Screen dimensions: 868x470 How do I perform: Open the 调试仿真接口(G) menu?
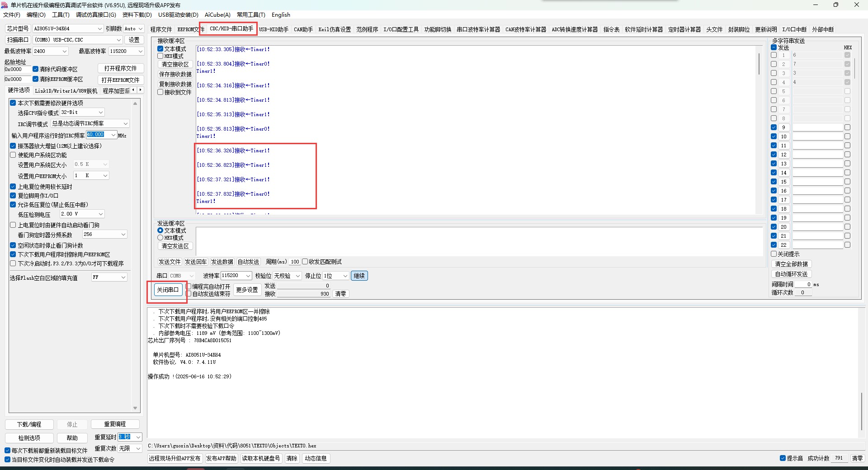pyautogui.click(x=96, y=15)
